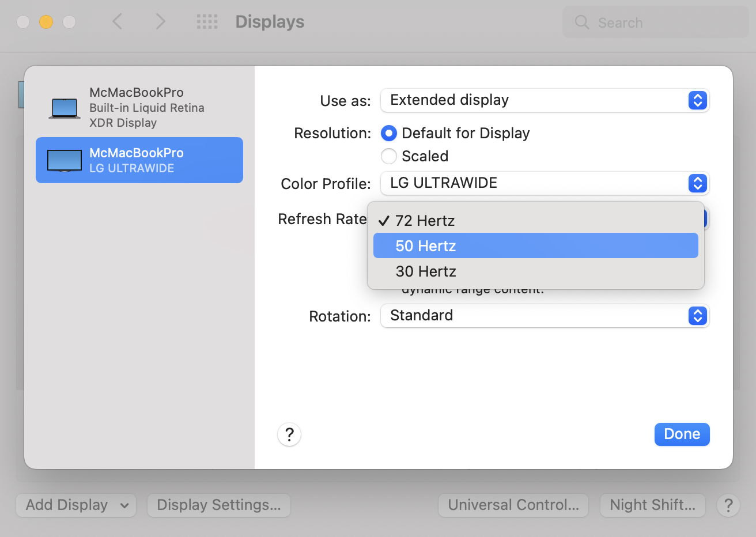Select the Scaled resolution option
756x537 pixels.
[x=389, y=156]
